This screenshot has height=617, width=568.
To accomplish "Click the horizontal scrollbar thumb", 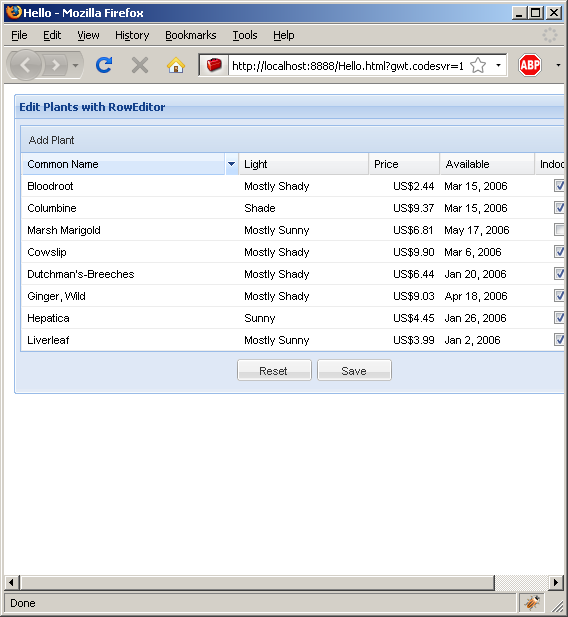I will (257, 582).
